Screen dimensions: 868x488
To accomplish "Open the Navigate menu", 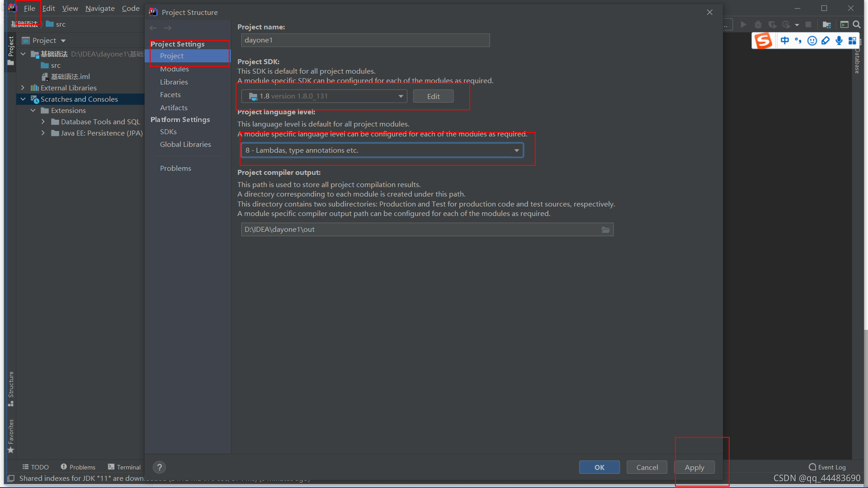I will coord(100,8).
